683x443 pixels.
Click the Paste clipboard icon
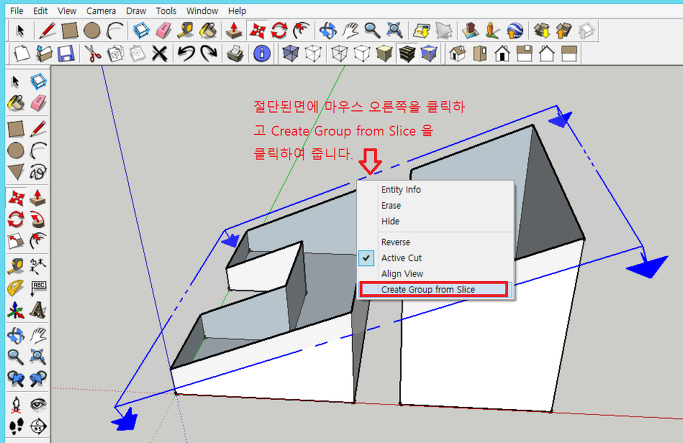point(138,54)
